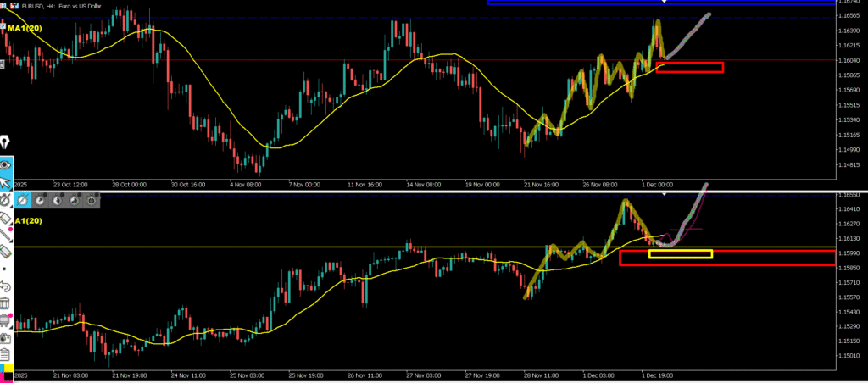The image size is (868, 383).
Task: Select the blue rectangle atop upper chart
Action: point(655,2)
